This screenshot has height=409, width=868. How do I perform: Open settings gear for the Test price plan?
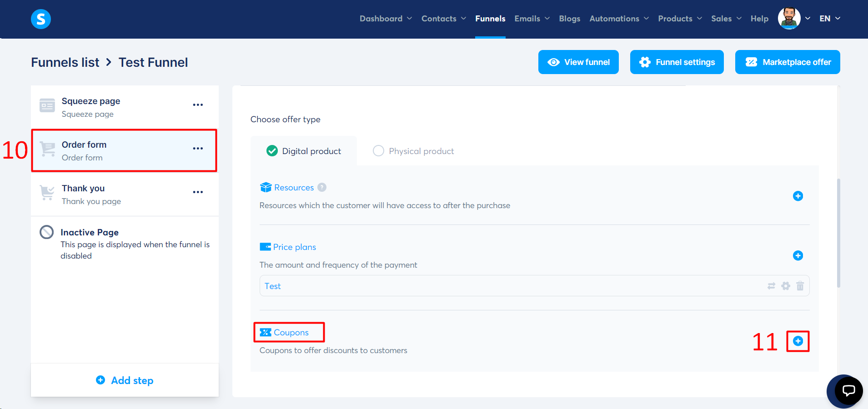[786, 286]
